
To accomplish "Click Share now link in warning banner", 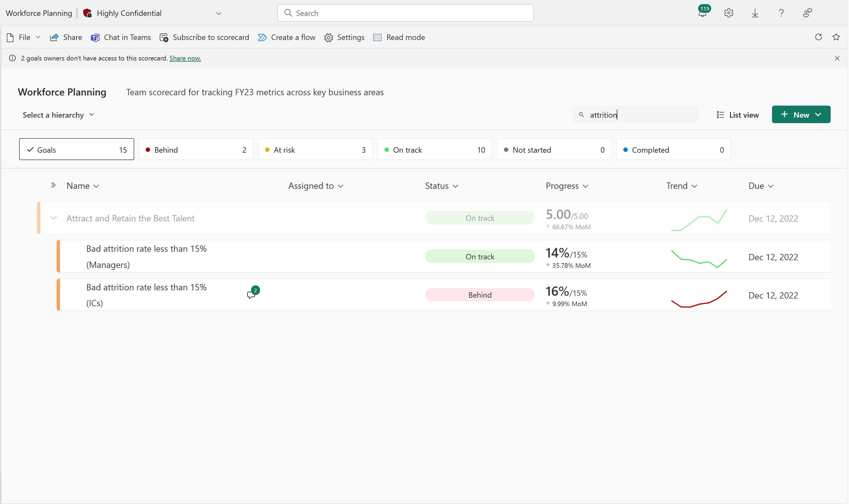I will 185,58.
